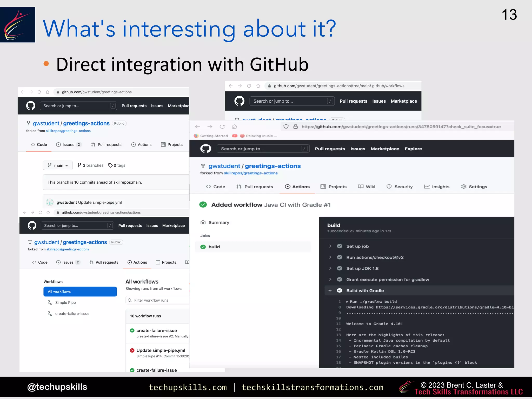Click back arrow in top-left browser window
This screenshot has width=532, height=399.
(x=23, y=92)
